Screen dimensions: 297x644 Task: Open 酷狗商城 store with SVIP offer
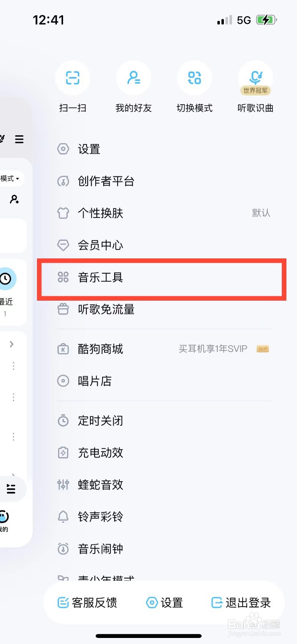click(163, 349)
